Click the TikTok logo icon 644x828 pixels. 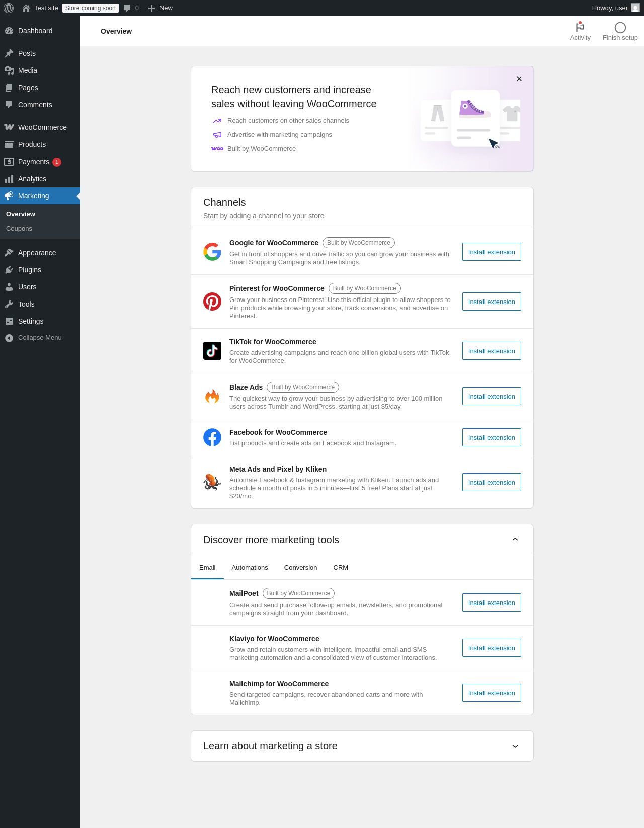pyautogui.click(x=212, y=351)
